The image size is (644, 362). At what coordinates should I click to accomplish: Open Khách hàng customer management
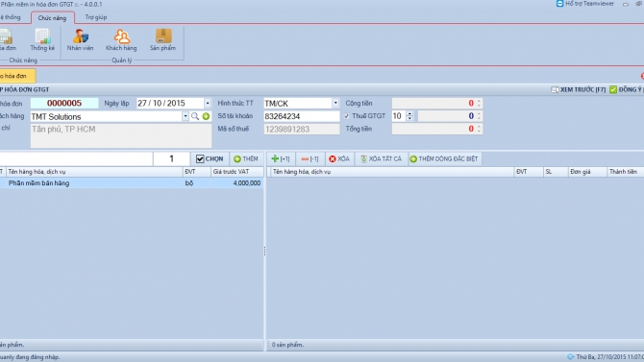(x=121, y=39)
